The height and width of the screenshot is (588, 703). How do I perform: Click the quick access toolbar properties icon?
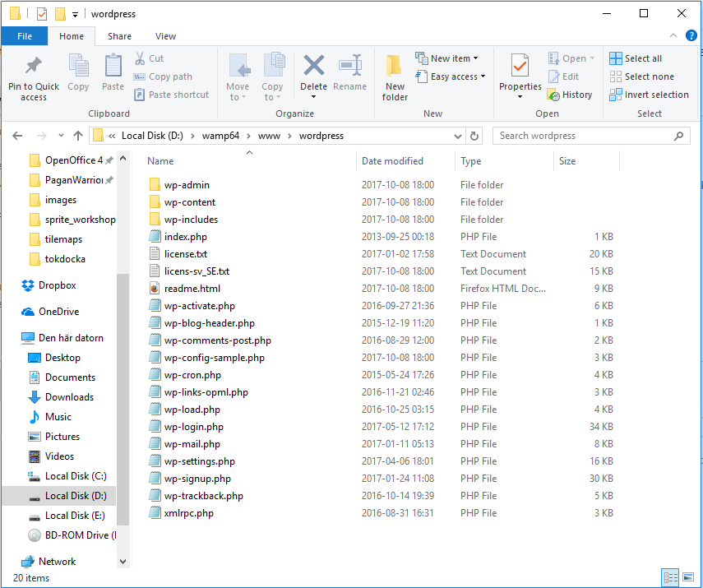pos(42,14)
